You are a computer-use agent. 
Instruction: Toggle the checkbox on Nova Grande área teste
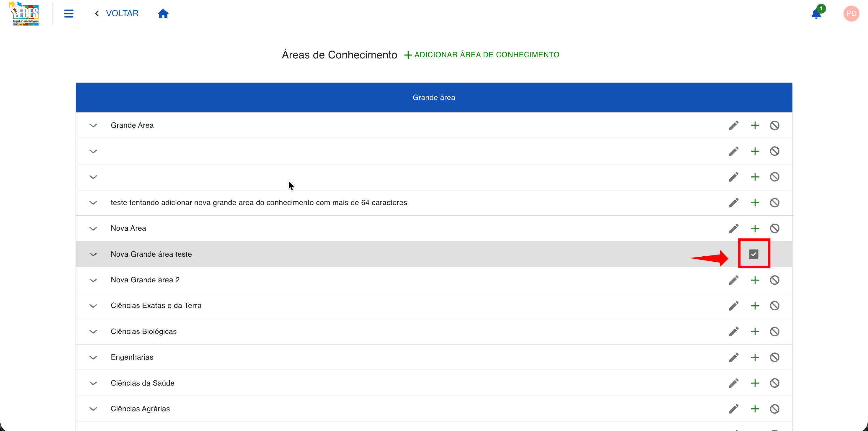pos(754,254)
